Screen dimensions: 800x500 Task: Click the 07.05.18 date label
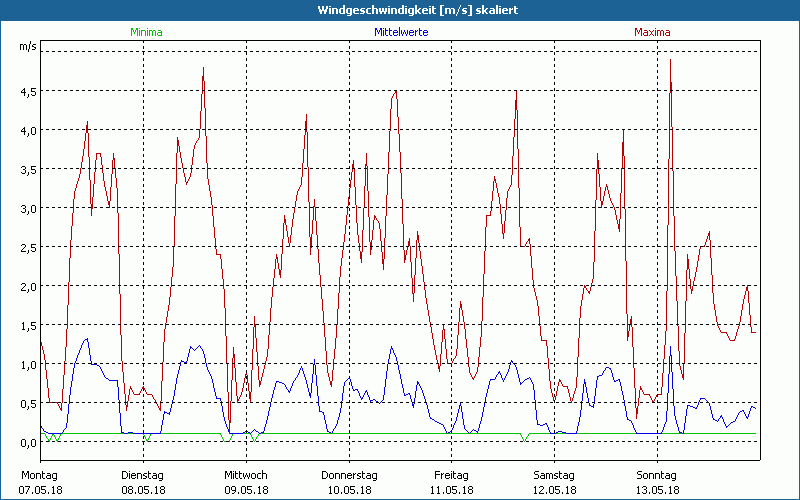pos(41,490)
